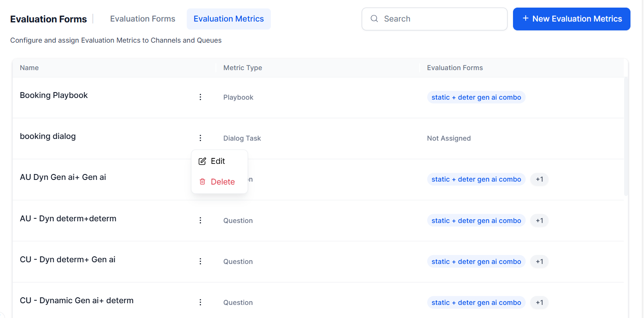The image size is (644, 318).
Task: Click into the Search field
Action: click(x=439, y=19)
